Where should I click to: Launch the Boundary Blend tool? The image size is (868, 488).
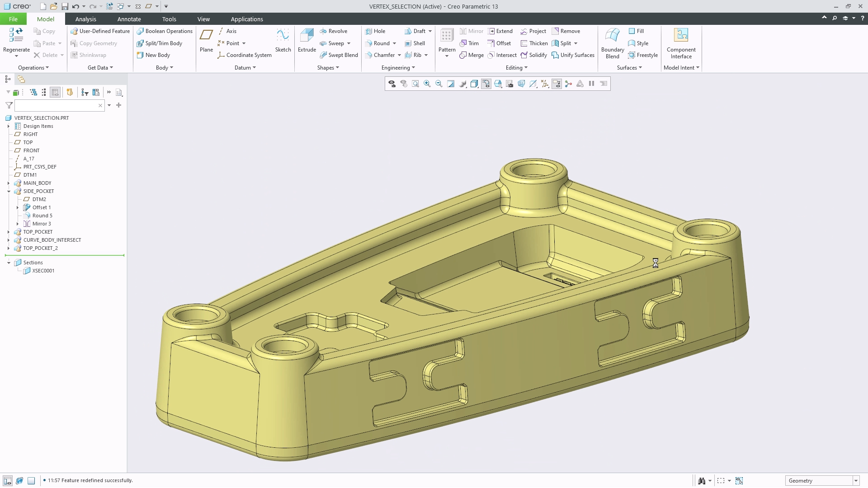(612, 43)
